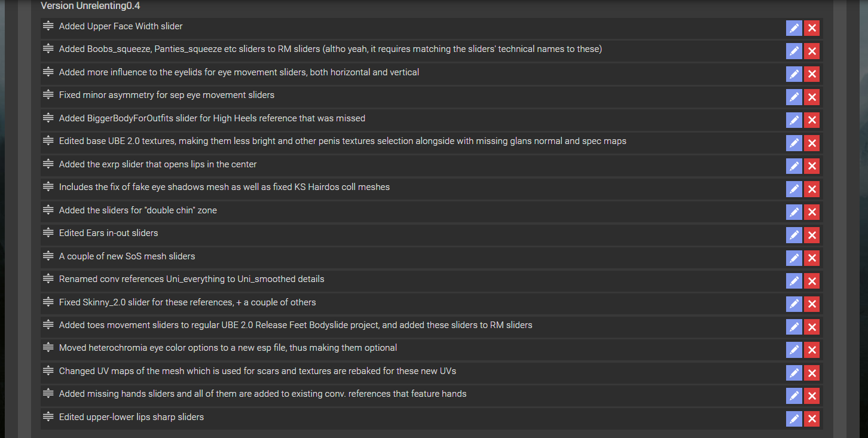
Task: Click the reorder handle for 'toes movement sliders' entry
Action: pos(48,325)
